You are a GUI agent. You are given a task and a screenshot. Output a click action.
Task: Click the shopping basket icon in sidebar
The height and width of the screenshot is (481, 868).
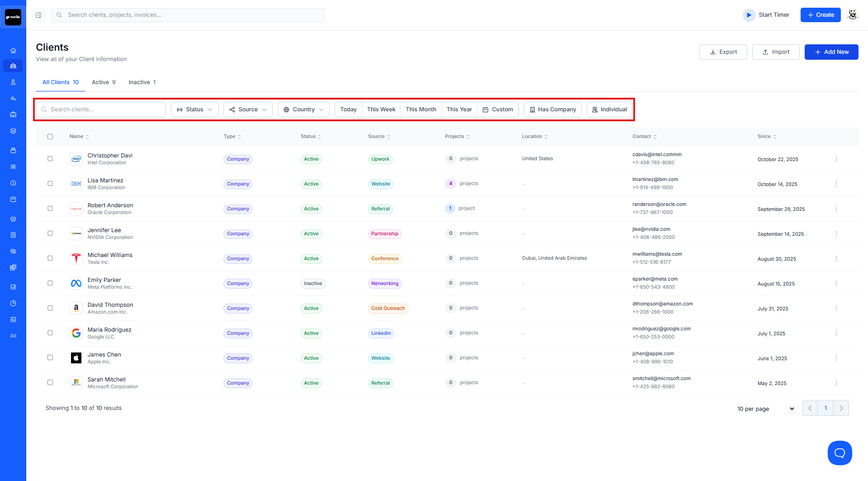(x=13, y=219)
